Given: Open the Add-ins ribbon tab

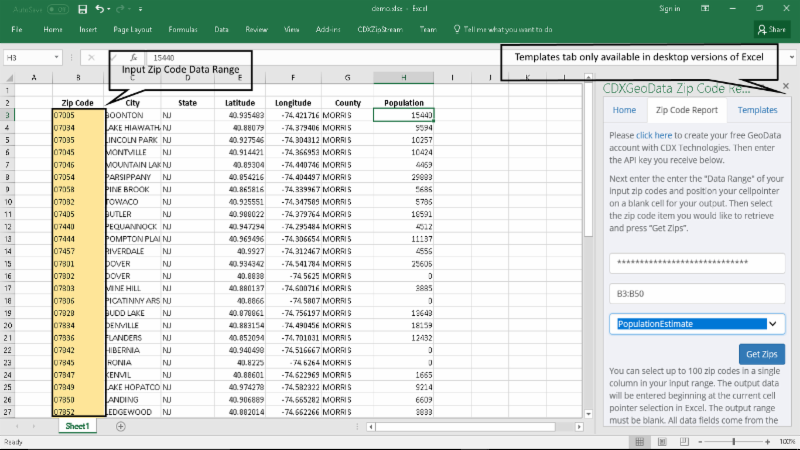Looking at the screenshot, I should click(x=328, y=30).
